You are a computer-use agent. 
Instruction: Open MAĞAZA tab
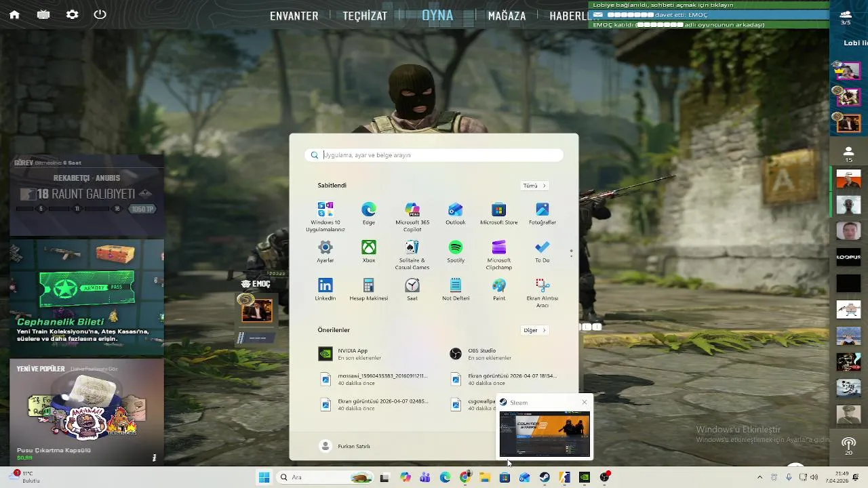pos(507,16)
